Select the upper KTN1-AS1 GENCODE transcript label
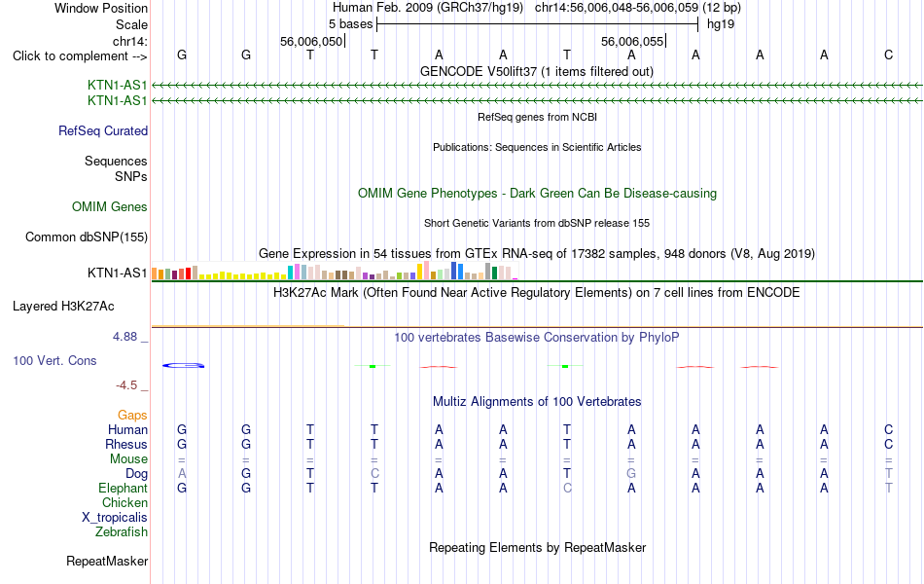 point(117,85)
